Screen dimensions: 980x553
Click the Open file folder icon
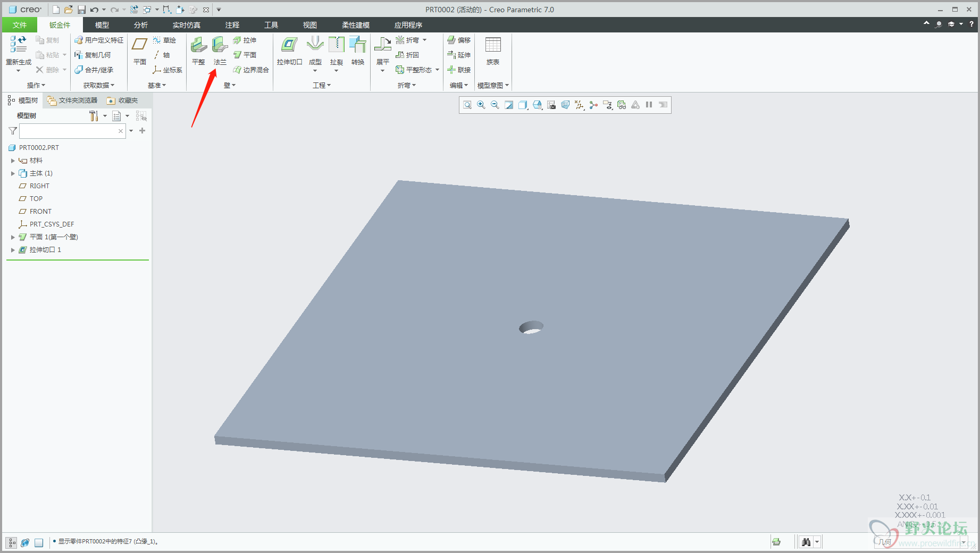(x=69, y=10)
